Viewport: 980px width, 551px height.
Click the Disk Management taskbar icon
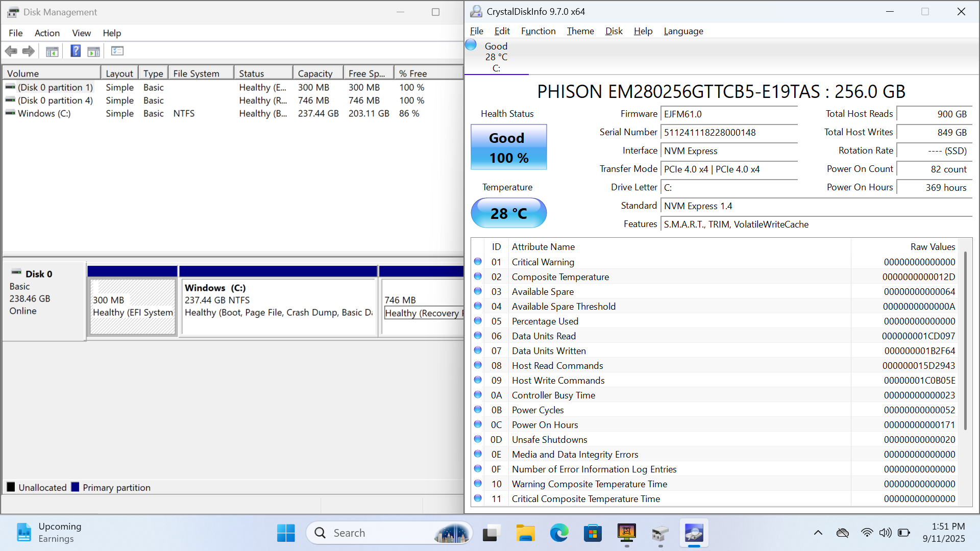pos(660,533)
